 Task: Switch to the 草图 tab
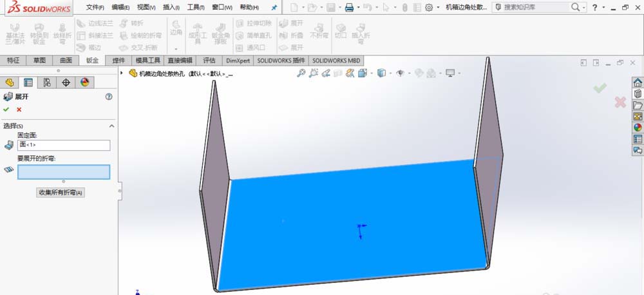(39, 61)
